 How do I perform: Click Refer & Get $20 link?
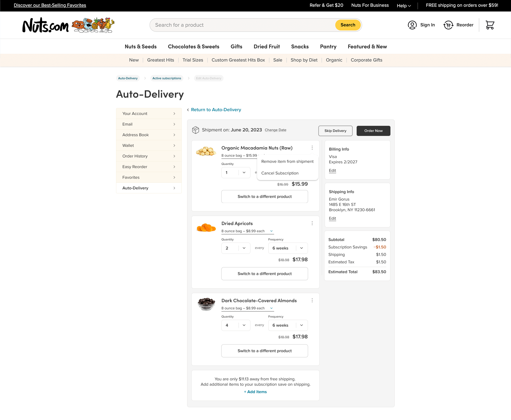(x=326, y=5)
